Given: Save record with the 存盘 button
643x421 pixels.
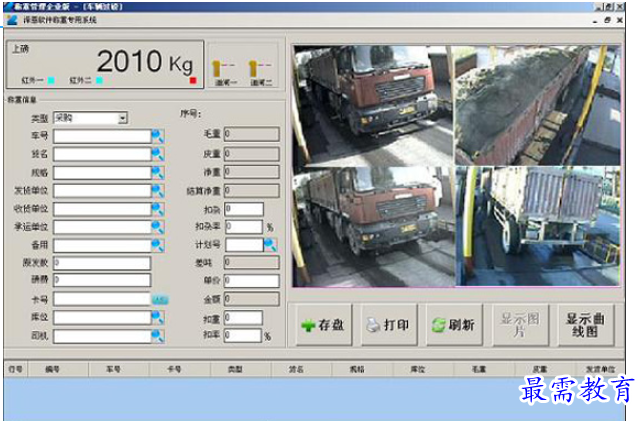Looking at the screenshot, I should coord(324,325).
